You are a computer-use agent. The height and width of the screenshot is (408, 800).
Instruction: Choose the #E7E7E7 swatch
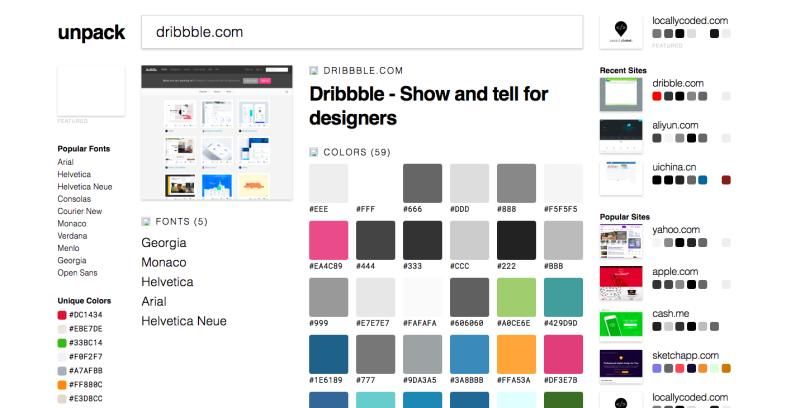pyautogui.click(x=376, y=297)
